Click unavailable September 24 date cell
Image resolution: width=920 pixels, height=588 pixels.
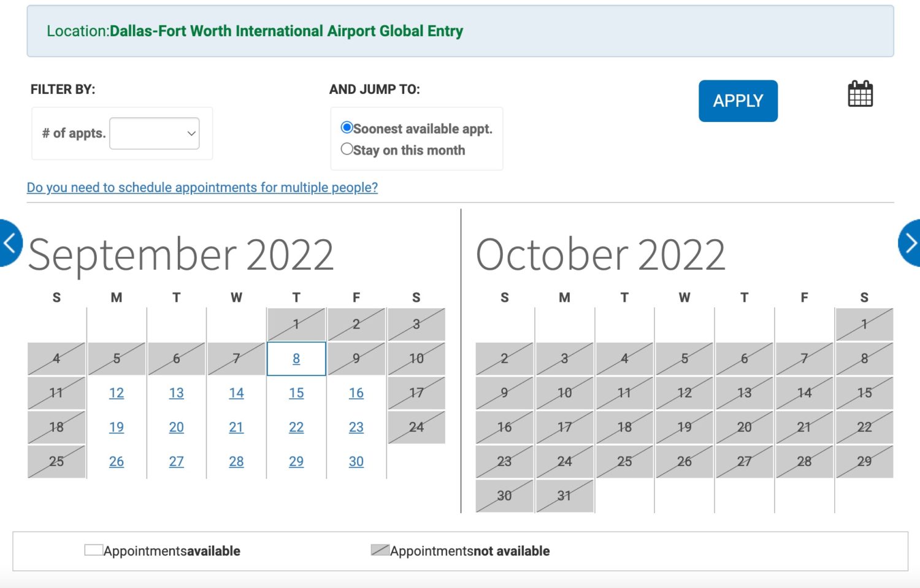[416, 427]
